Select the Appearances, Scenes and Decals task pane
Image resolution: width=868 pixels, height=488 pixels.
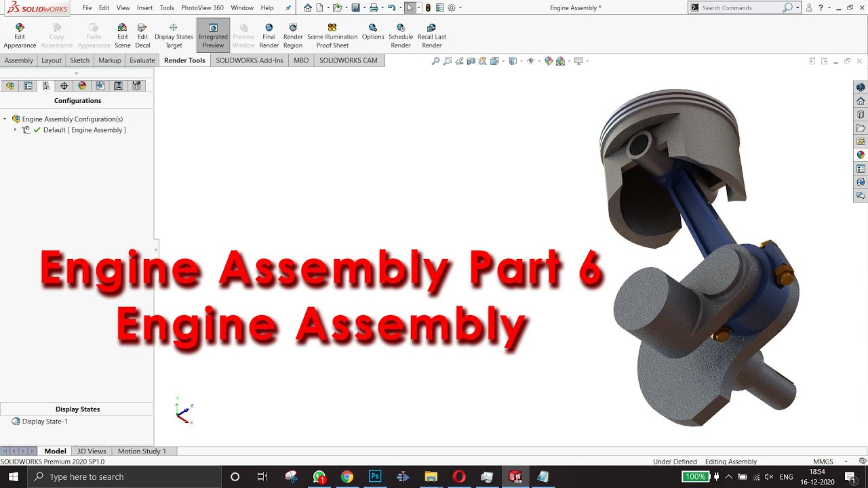point(860,154)
